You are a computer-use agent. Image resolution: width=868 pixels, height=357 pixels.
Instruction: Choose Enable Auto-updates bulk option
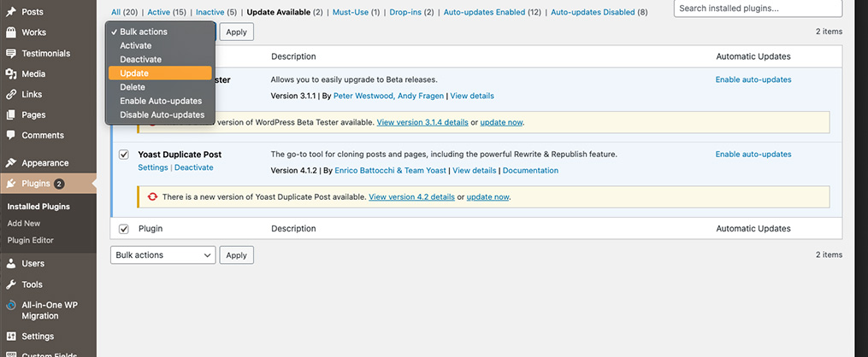160,101
